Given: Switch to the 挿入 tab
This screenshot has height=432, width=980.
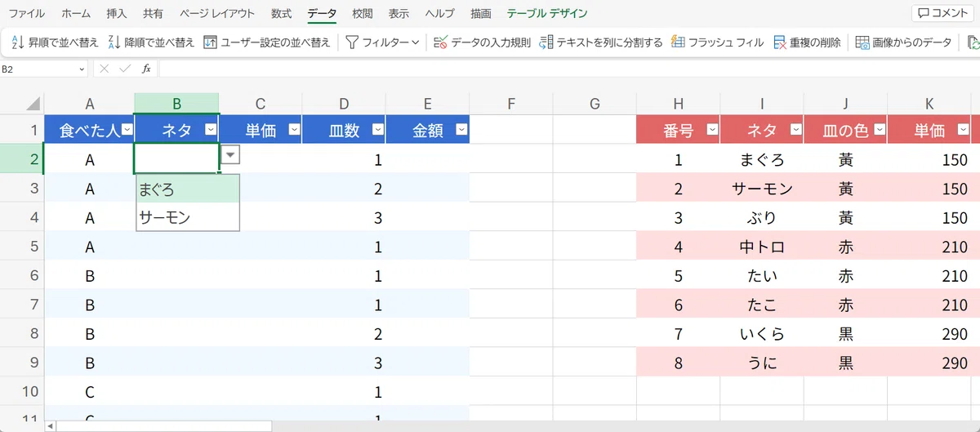Looking at the screenshot, I should [x=117, y=14].
